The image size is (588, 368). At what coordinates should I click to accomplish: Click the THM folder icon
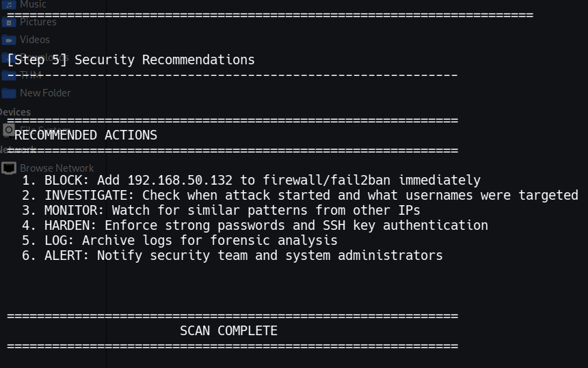[x=9, y=75]
